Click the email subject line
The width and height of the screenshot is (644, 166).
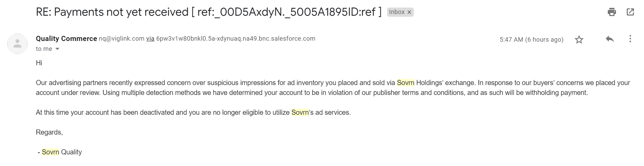coord(208,12)
